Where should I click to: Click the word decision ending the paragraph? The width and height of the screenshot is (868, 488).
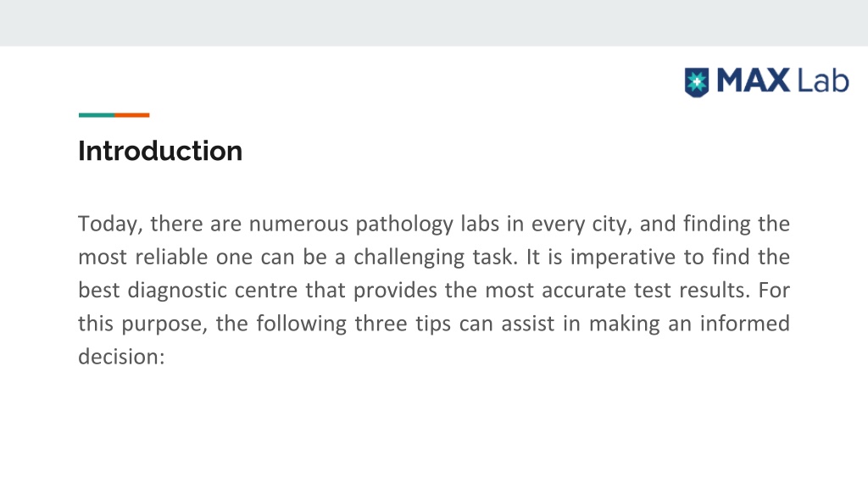point(121,357)
